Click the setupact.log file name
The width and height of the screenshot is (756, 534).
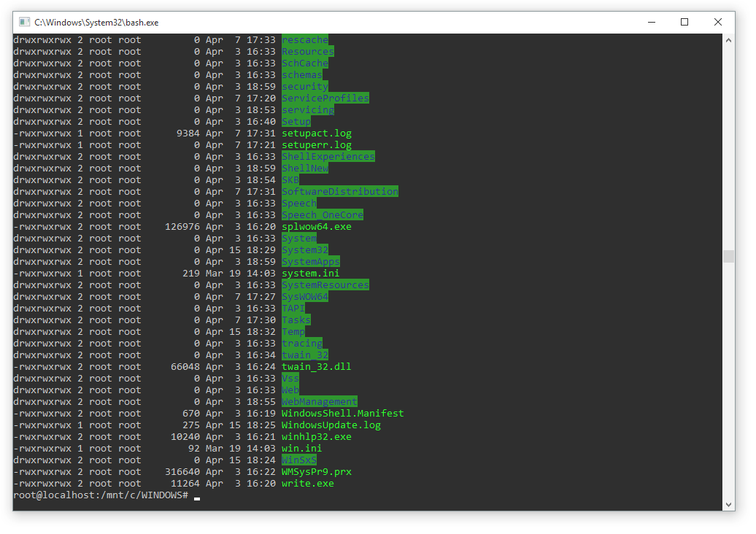317,133
